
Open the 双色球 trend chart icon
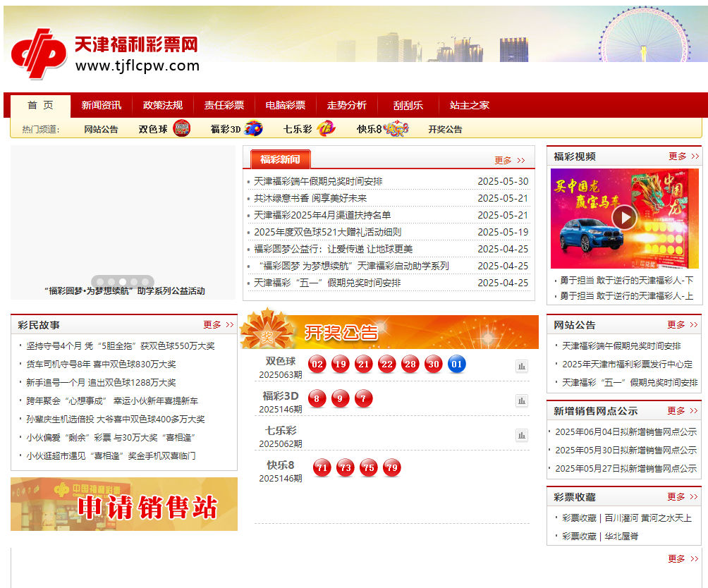[522, 366]
